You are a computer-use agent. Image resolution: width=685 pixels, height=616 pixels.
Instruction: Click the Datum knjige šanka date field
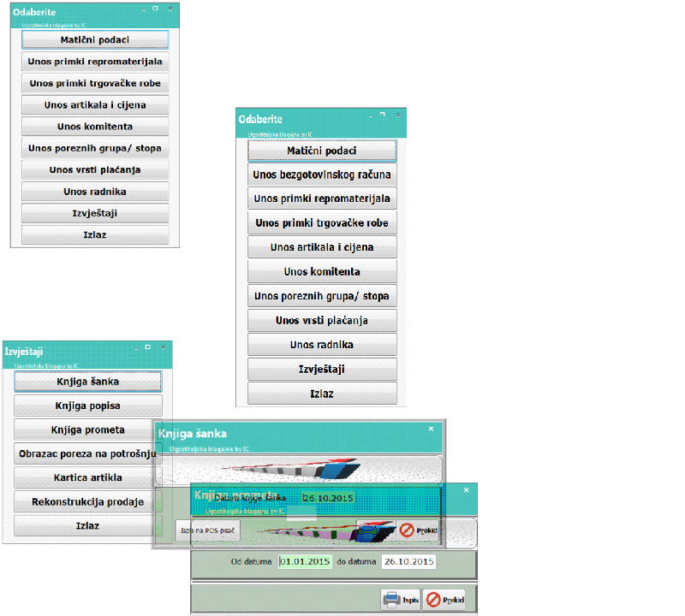328,498
